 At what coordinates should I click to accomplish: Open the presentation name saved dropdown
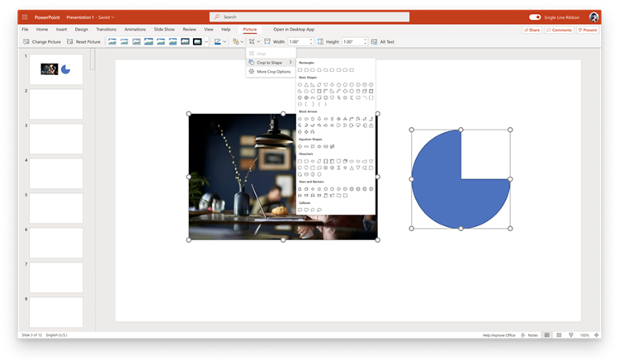(x=90, y=17)
